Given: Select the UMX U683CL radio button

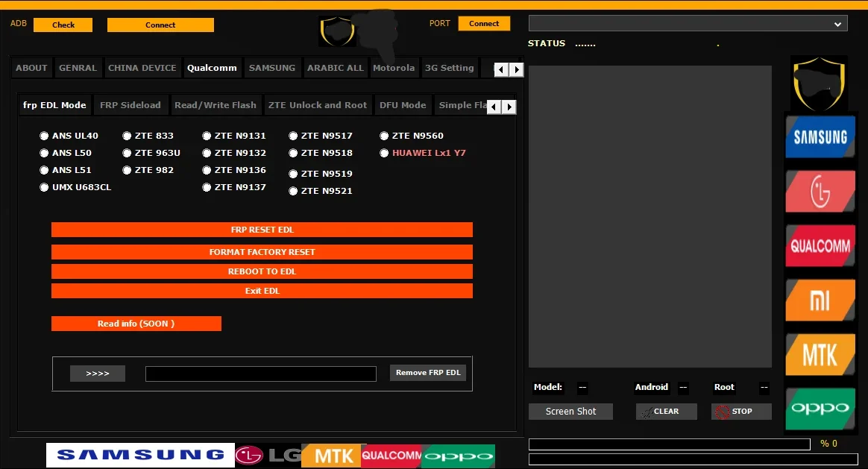Looking at the screenshot, I should (x=44, y=187).
